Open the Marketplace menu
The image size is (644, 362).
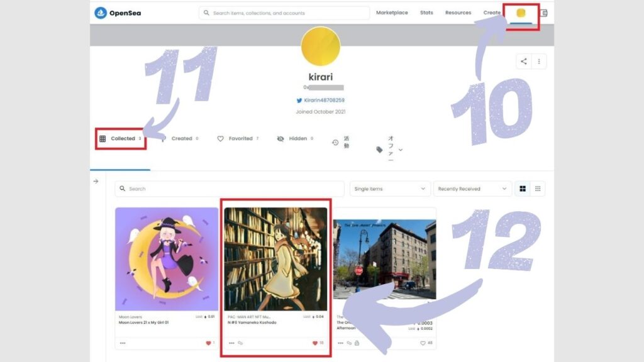392,13
